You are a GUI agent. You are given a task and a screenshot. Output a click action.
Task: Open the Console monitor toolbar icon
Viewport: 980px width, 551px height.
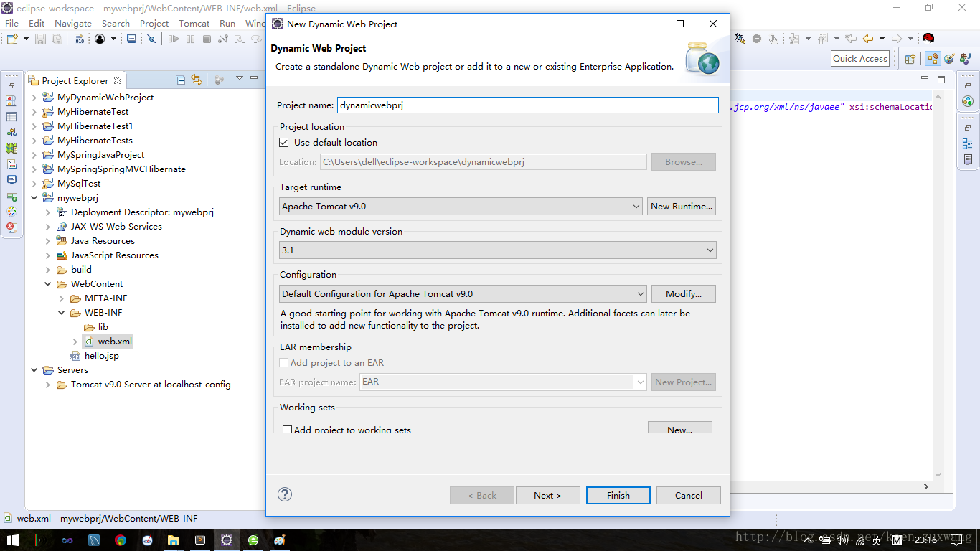pos(131,39)
